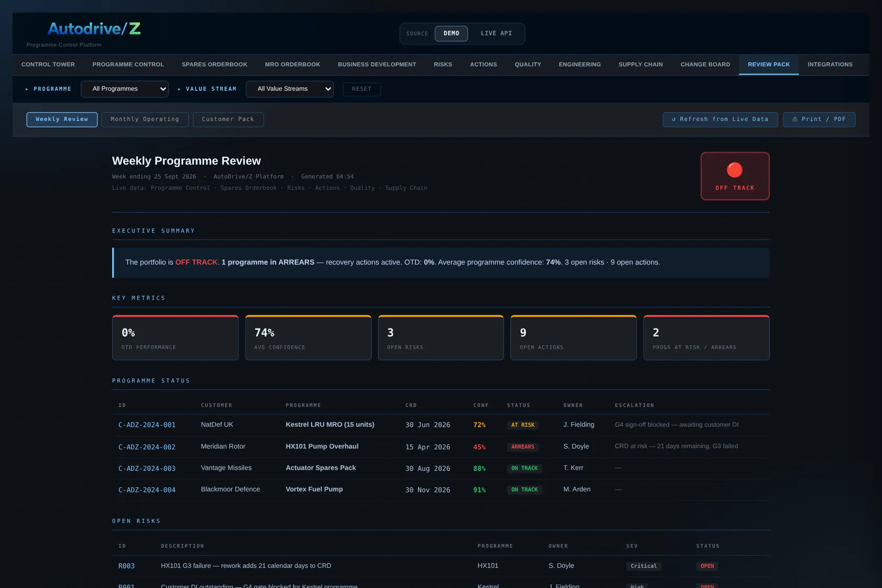Open risk R003 link
Image resolution: width=882 pixels, height=588 pixels.
127,566
